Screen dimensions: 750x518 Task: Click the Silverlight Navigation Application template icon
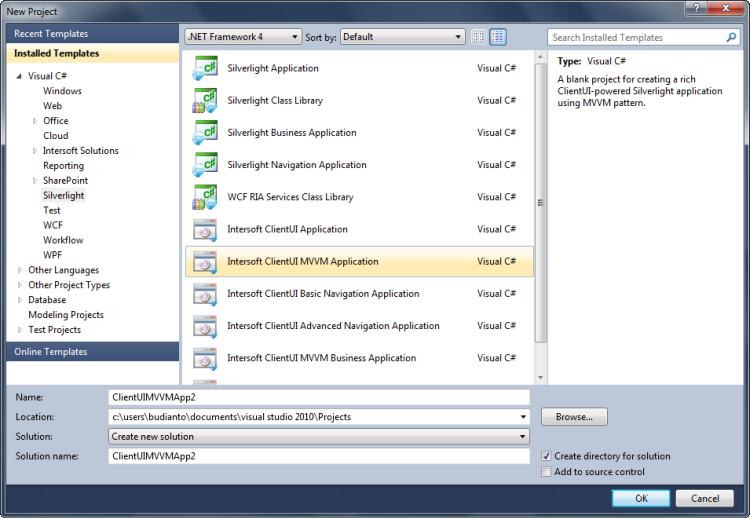[x=205, y=165]
